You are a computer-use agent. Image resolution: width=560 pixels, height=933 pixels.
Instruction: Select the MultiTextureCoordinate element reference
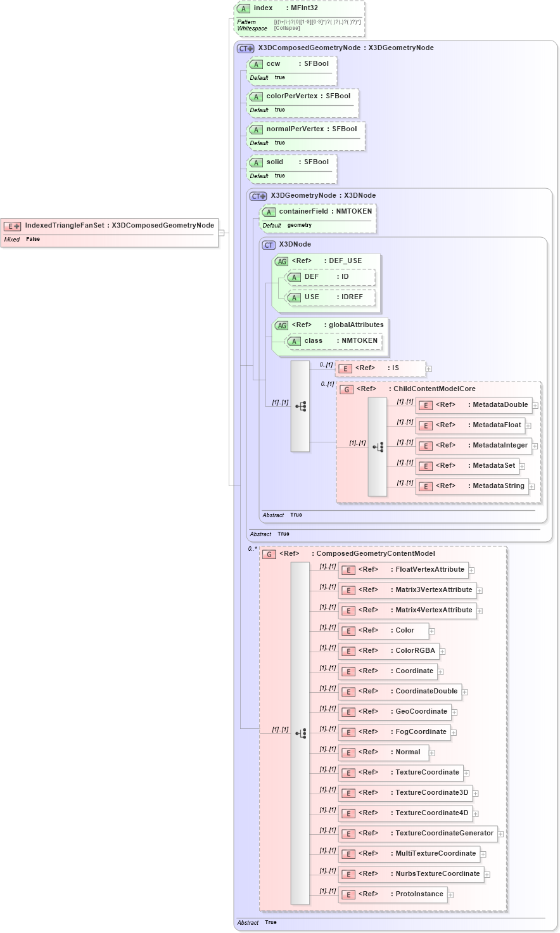coord(409,854)
